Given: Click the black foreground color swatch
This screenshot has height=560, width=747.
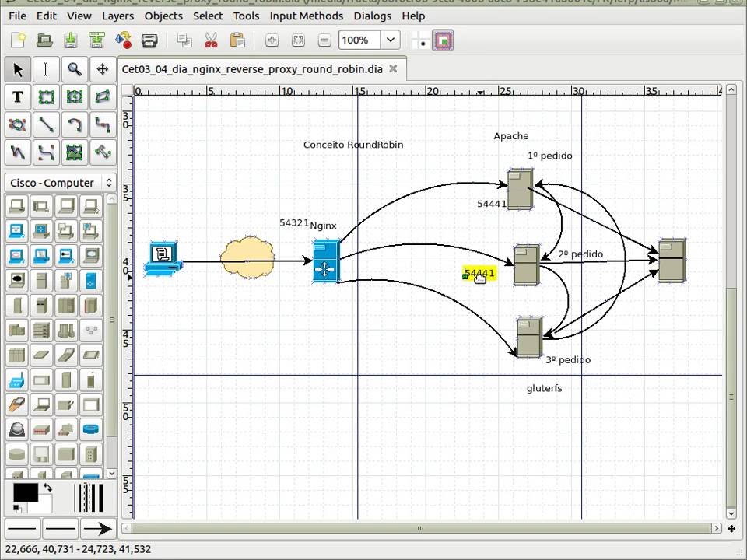Looking at the screenshot, I should (x=25, y=492).
